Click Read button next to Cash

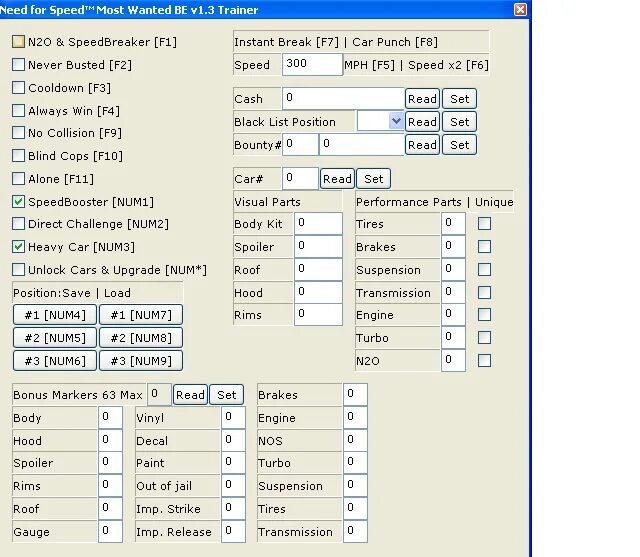pos(422,99)
